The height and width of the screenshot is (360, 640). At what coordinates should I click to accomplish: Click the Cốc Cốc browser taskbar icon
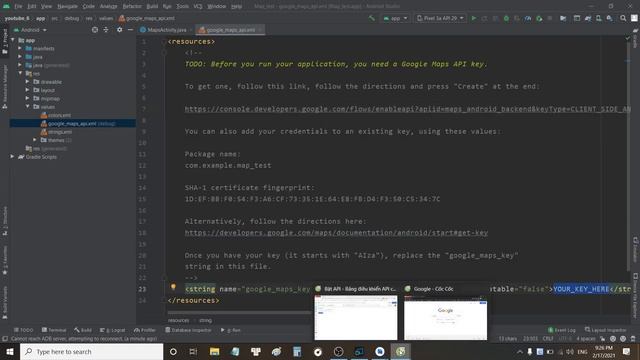point(400,351)
